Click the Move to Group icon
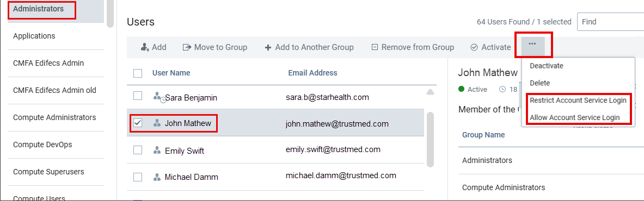This screenshot has width=644, height=201. click(187, 47)
